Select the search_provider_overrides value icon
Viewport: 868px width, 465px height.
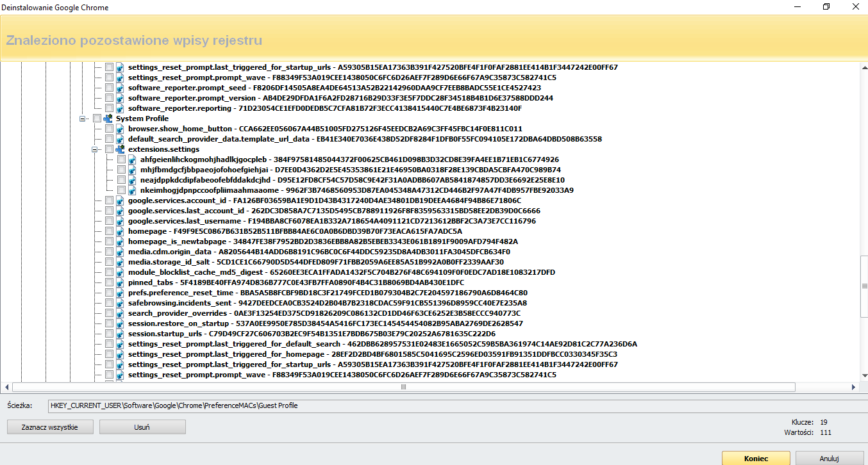tap(120, 313)
